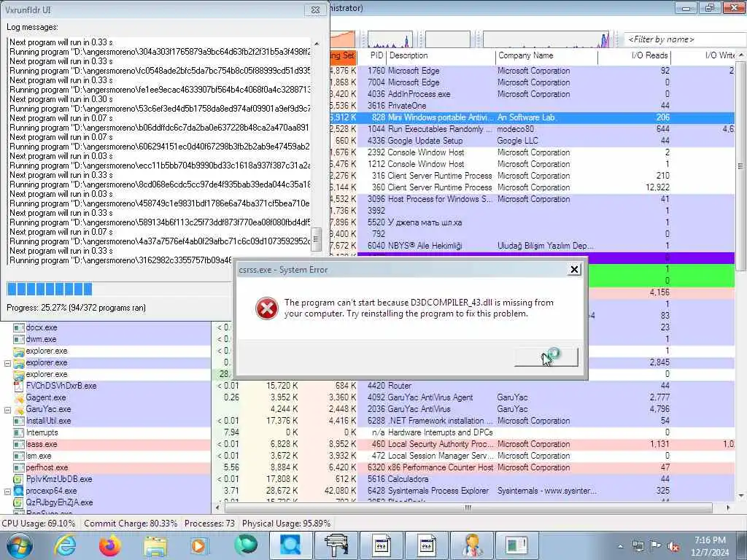
Task: Click the lsass.exe process icon
Action: click(18, 444)
